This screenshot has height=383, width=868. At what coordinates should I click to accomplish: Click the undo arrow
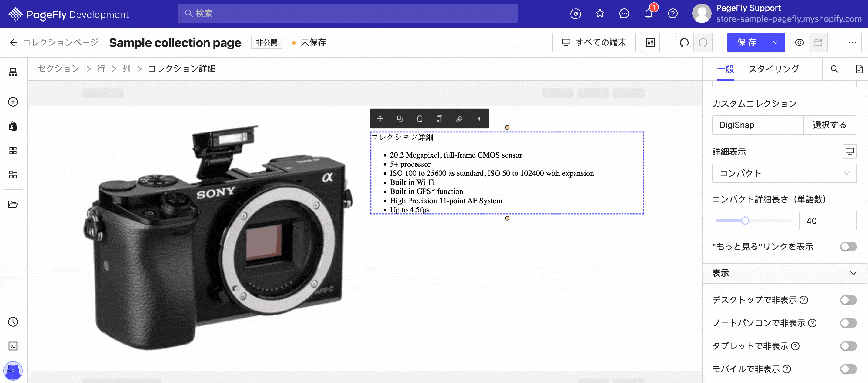pyautogui.click(x=684, y=42)
